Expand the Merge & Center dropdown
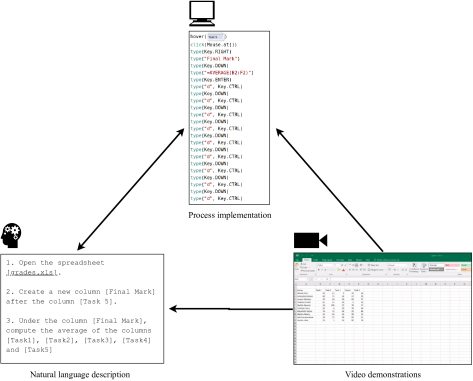The height and width of the screenshot is (381, 473). (386, 270)
